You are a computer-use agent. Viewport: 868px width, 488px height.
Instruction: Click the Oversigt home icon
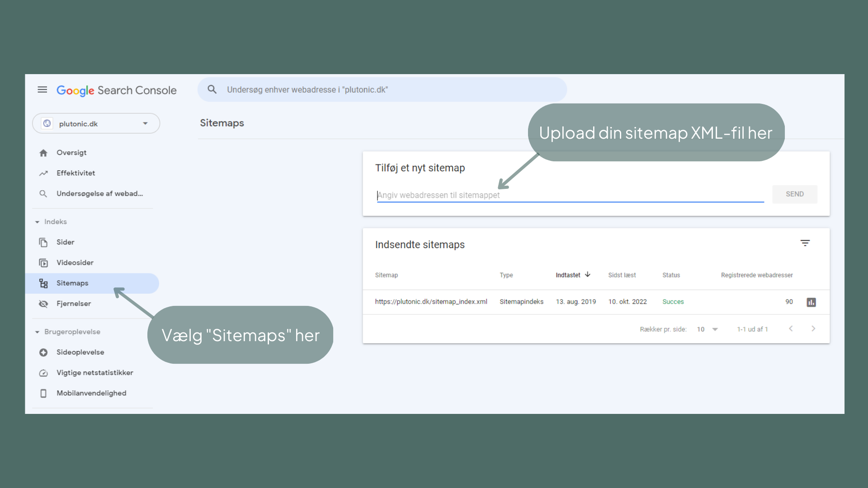click(x=43, y=153)
